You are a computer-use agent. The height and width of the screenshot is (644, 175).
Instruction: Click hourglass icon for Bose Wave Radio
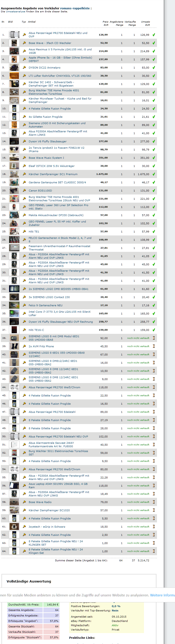[154, 502]
